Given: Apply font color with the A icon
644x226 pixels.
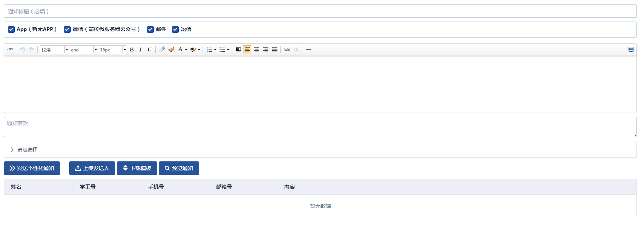Looking at the screenshot, I should pos(180,50).
